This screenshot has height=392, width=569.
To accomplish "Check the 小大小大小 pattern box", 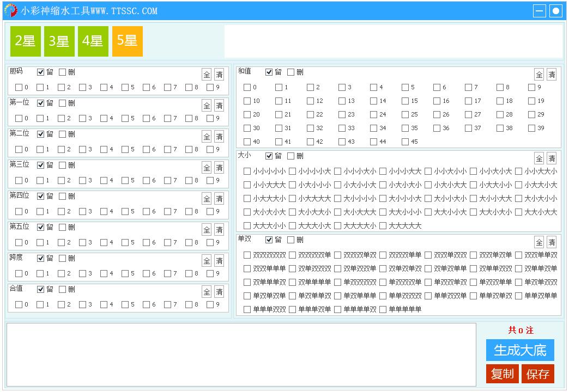I will 383,185.
